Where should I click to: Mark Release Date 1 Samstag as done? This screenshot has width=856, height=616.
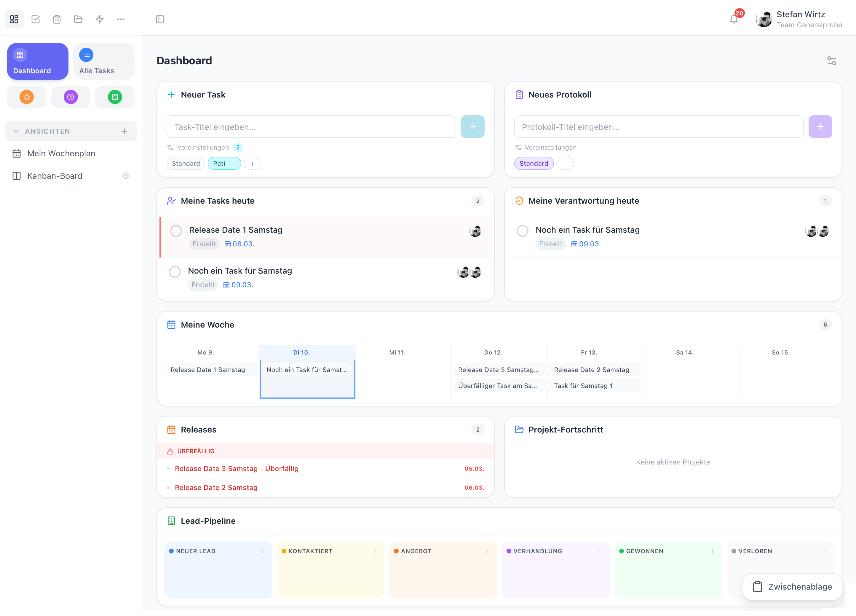176,231
